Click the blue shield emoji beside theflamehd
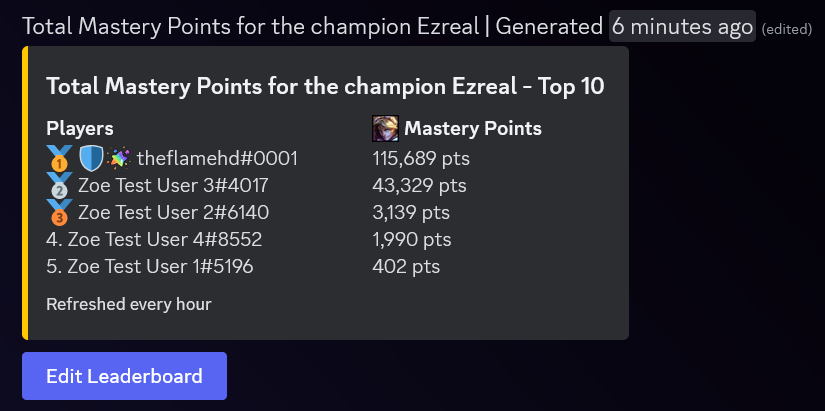 click(91, 158)
